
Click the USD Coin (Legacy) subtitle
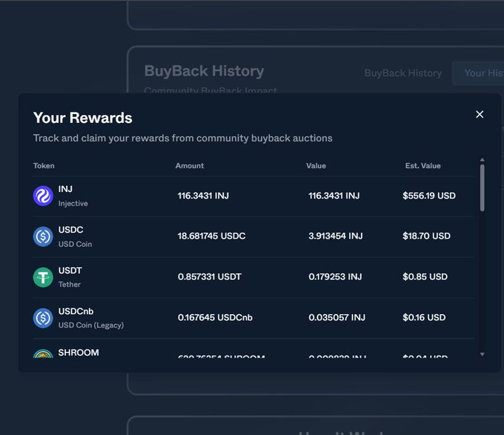(x=91, y=325)
